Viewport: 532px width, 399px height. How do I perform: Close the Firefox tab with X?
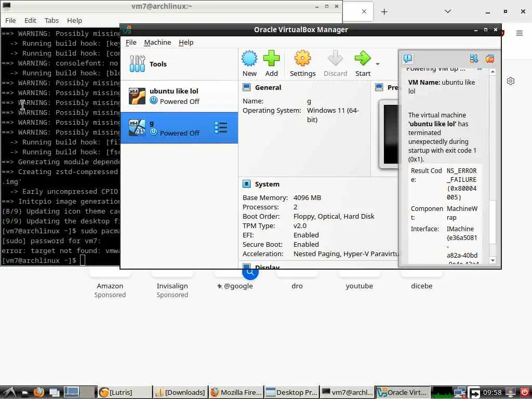pyautogui.click(x=364, y=11)
